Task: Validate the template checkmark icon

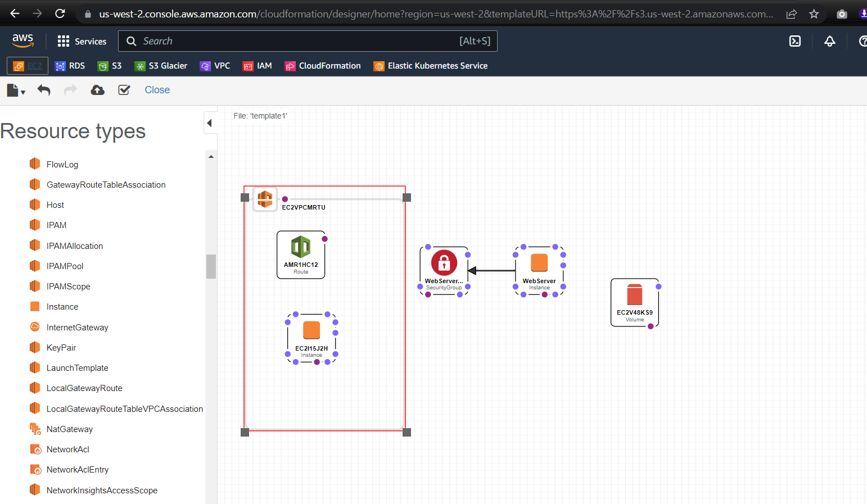Action: coord(124,90)
